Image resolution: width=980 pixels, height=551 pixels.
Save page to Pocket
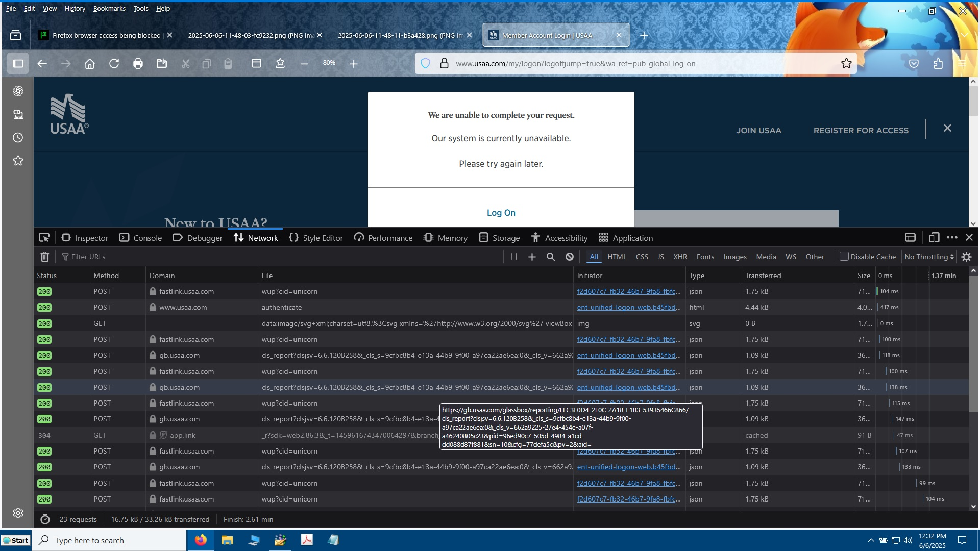(x=914, y=63)
